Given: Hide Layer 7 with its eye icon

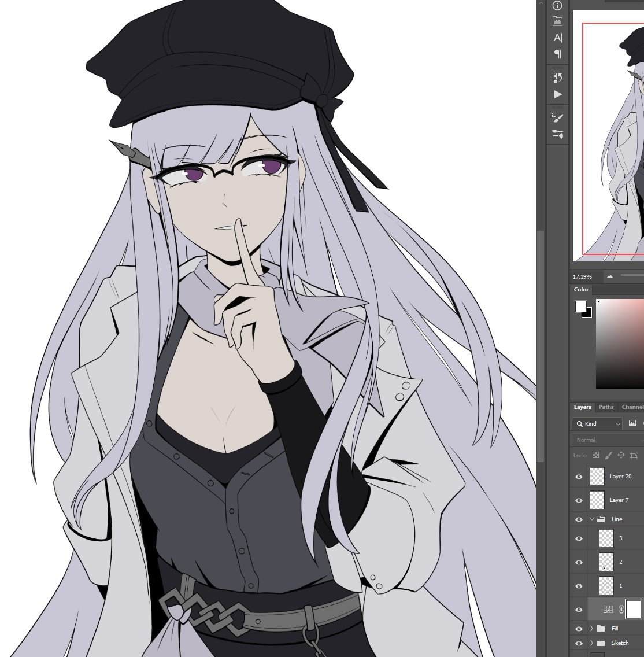Looking at the screenshot, I should coord(579,500).
